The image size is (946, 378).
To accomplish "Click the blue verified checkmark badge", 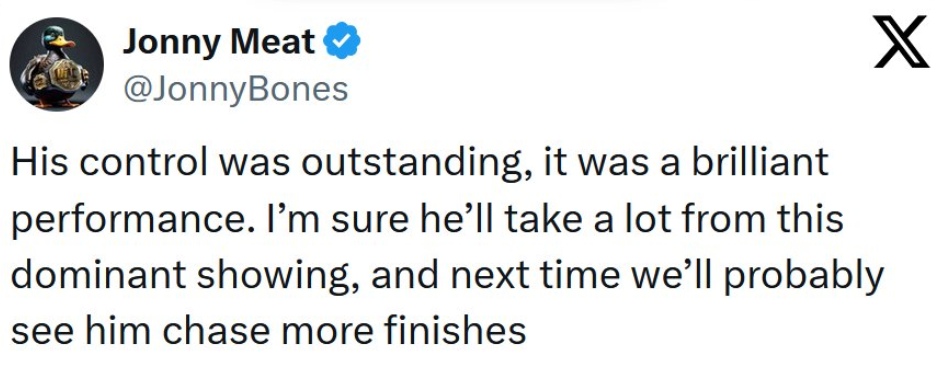I will pos(341,42).
